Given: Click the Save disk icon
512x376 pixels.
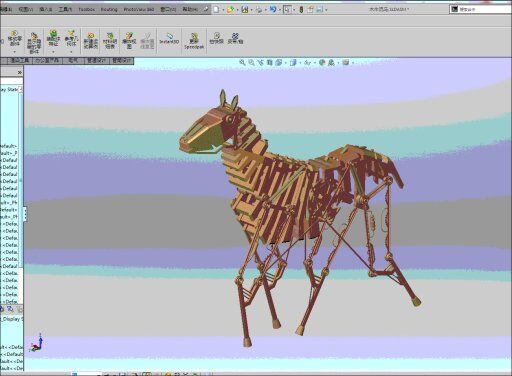Looking at the screenshot, I should [245, 10].
